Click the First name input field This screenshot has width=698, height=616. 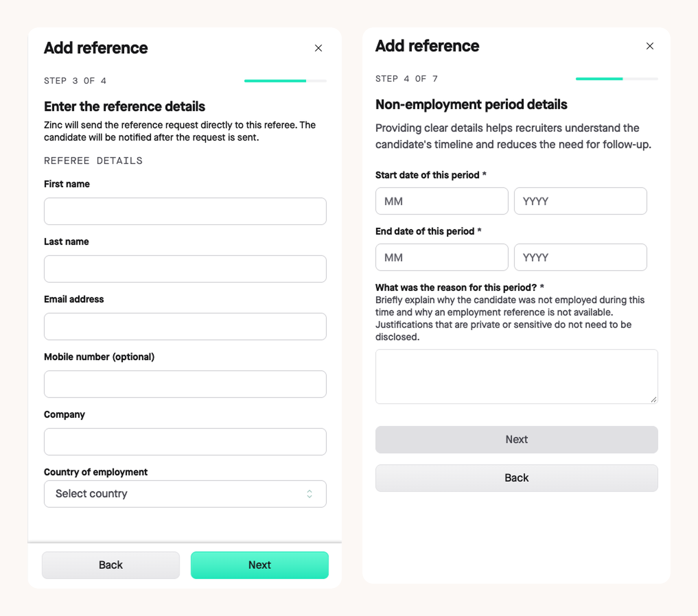coord(185,211)
